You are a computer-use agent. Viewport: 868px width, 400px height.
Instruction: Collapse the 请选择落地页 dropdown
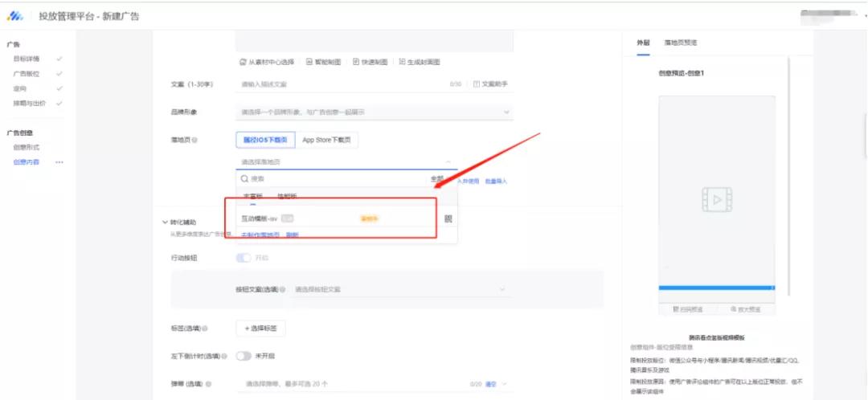pos(448,161)
